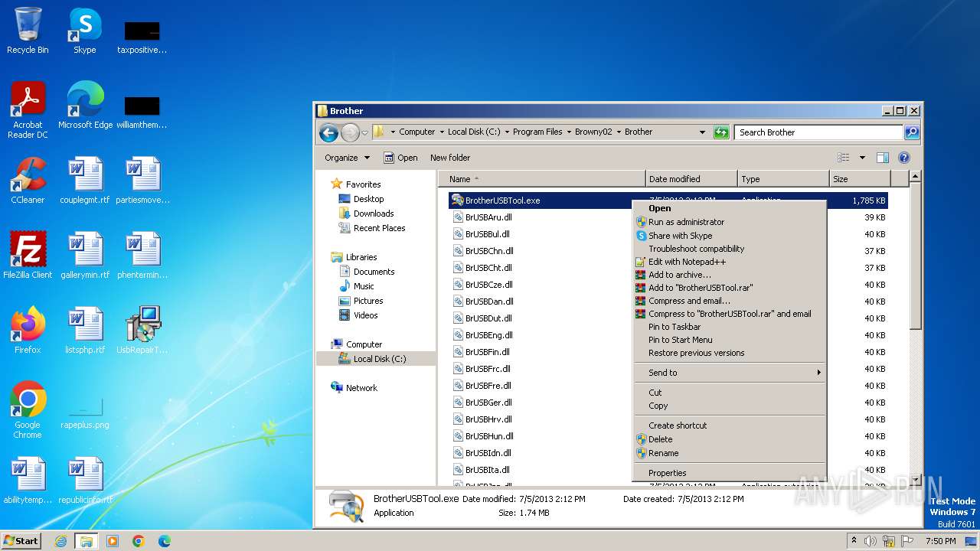Open listsphp.rtf desktop document

(x=85, y=331)
